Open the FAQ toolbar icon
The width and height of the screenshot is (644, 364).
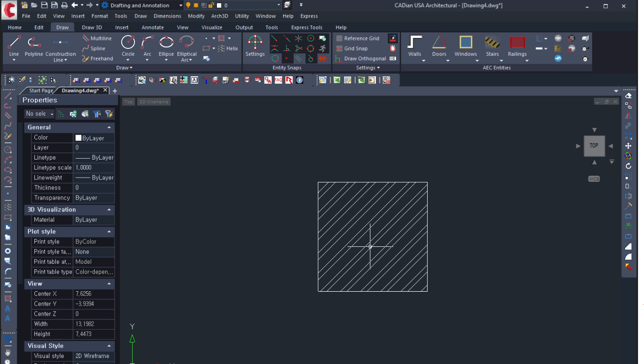coord(278,80)
